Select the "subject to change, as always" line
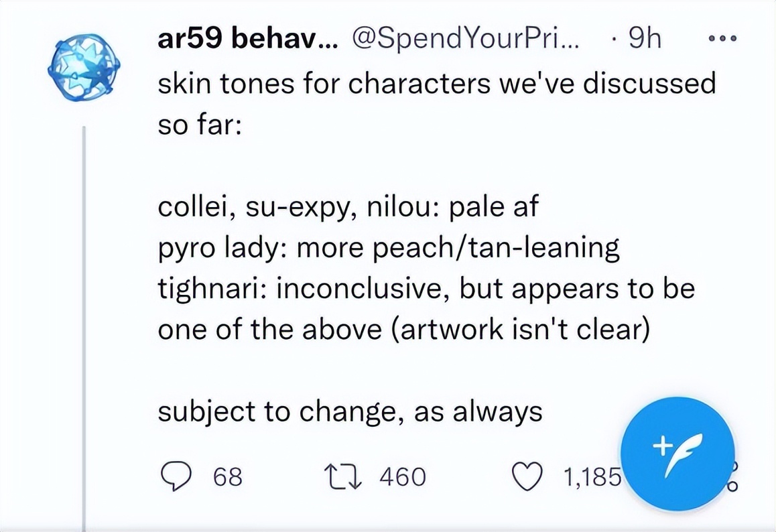Screen dimensions: 776x532 350,412
